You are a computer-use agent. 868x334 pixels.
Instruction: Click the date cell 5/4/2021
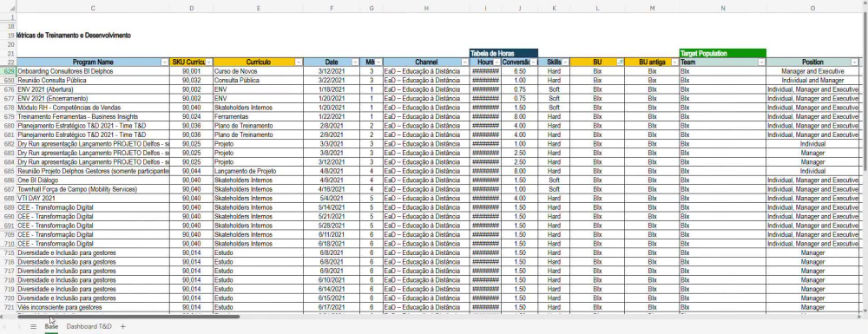332,198
